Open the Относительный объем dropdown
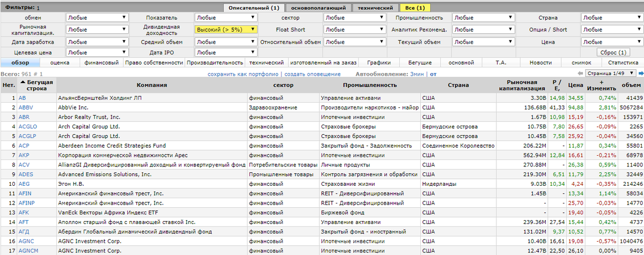This screenshot has width=644, height=255. (x=355, y=41)
